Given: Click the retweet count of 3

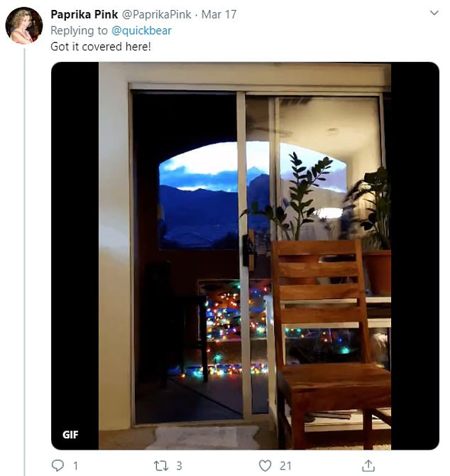Looking at the screenshot, I should (179, 465).
